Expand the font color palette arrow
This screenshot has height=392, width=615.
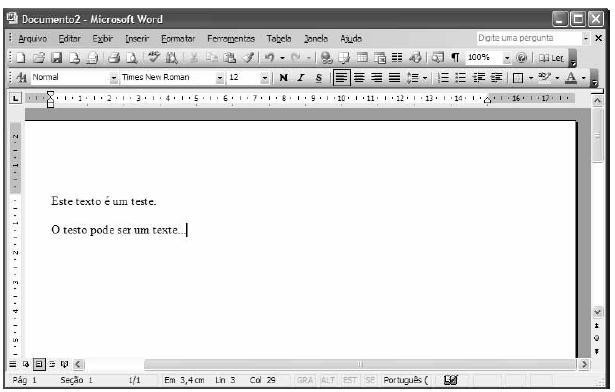pyautogui.click(x=584, y=78)
